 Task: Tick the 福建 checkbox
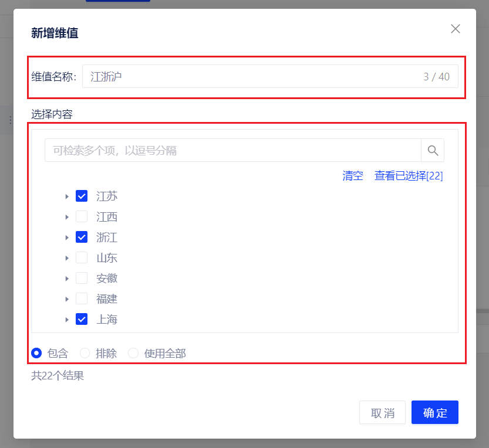point(82,299)
